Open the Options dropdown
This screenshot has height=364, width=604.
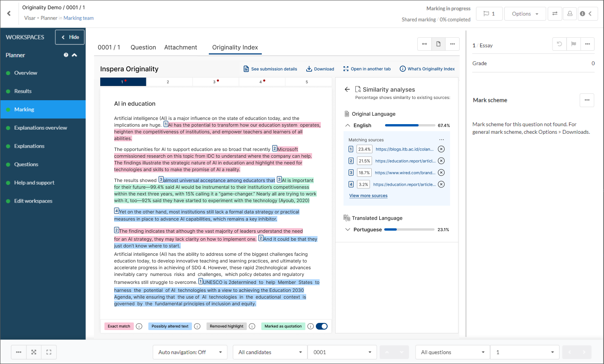pyautogui.click(x=525, y=14)
